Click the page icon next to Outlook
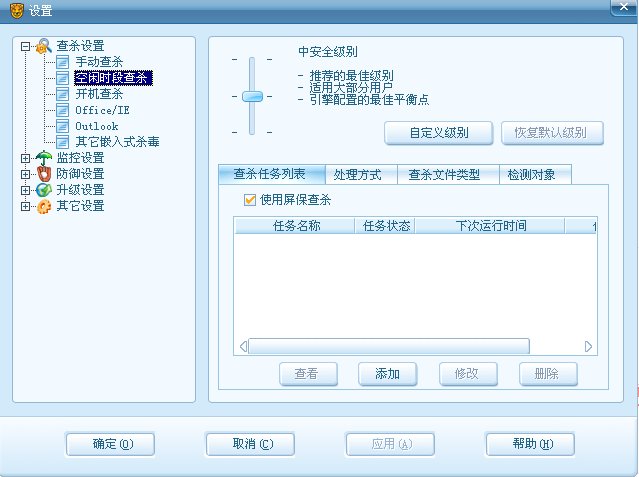The height and width of the screenshot is (477, 639). click(x=62, y=126)
